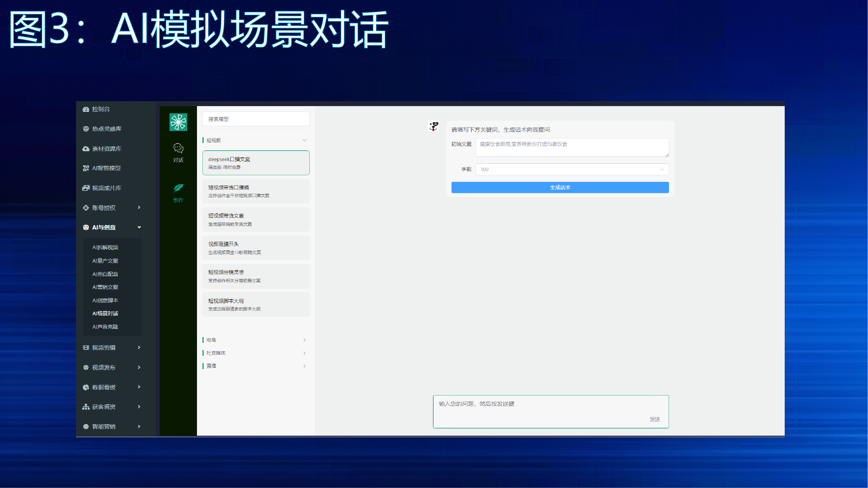868x488 pixels.
Task: Click the 素材资源库 cloud icon
Action: pyautogui.click(x=86, y=149)
